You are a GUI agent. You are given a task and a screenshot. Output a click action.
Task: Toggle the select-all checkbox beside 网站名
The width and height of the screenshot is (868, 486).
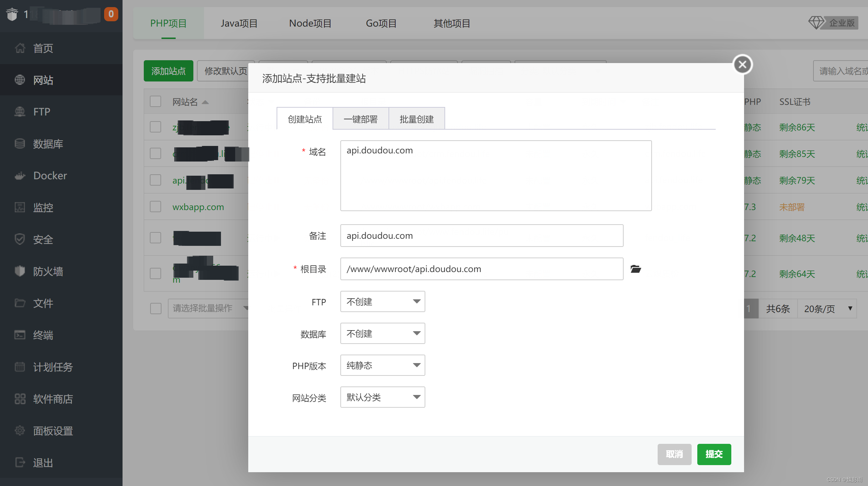[155, 102]
